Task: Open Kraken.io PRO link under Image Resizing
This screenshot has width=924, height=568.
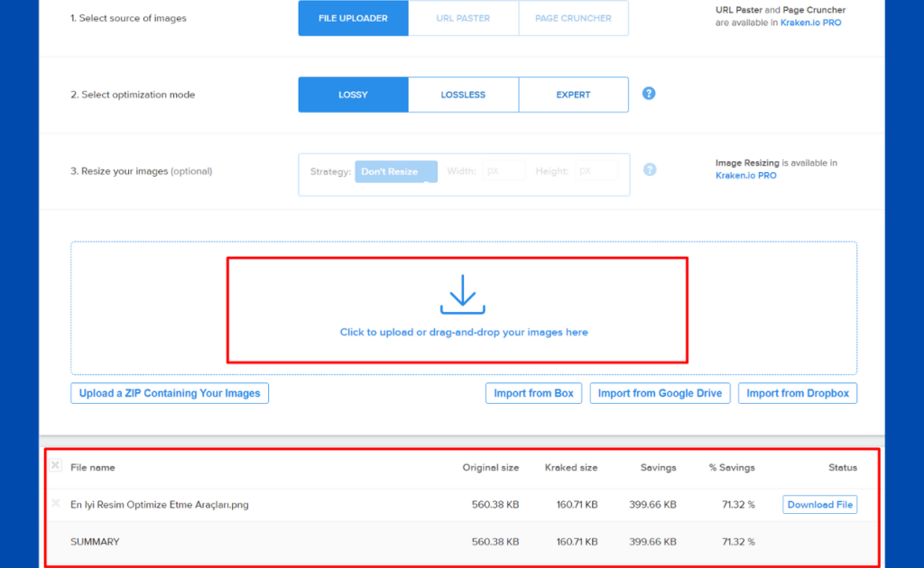Action: pyautogui.click(x=746, y=176)
